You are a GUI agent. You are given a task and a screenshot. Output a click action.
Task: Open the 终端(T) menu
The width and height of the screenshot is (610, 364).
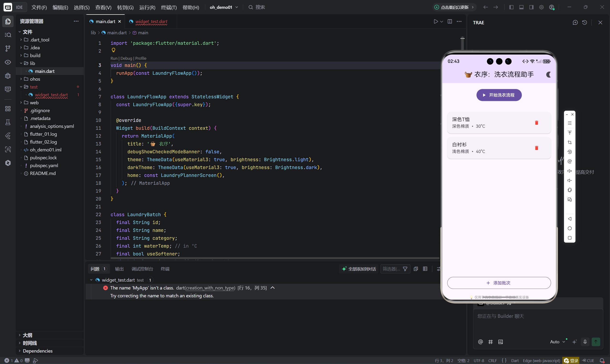[x=169, y=7]
